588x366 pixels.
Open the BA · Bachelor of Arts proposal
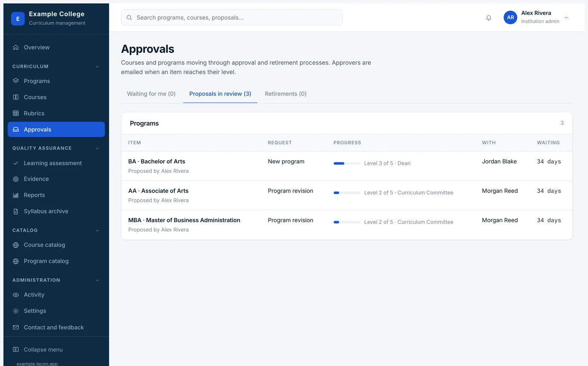coord(157,161)
